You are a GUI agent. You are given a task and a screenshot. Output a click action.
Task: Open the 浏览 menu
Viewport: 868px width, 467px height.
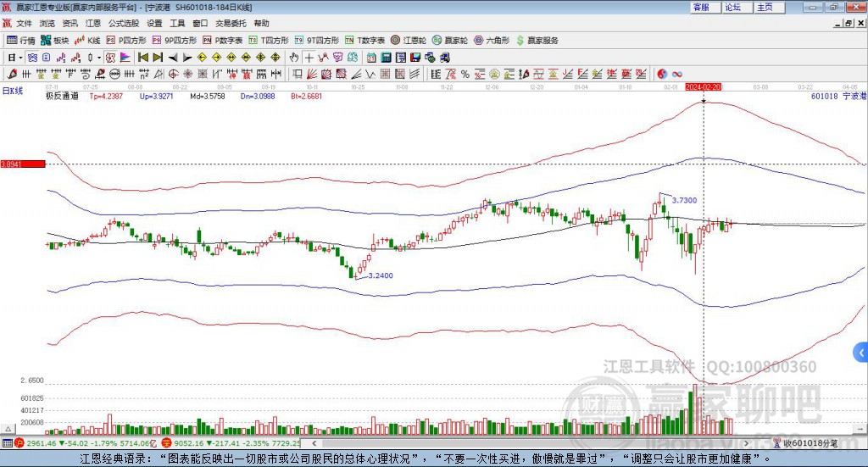tap(47, 23)
